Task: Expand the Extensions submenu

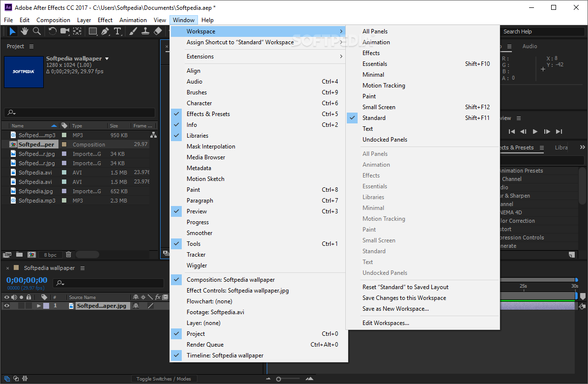Action: (258, 57)
